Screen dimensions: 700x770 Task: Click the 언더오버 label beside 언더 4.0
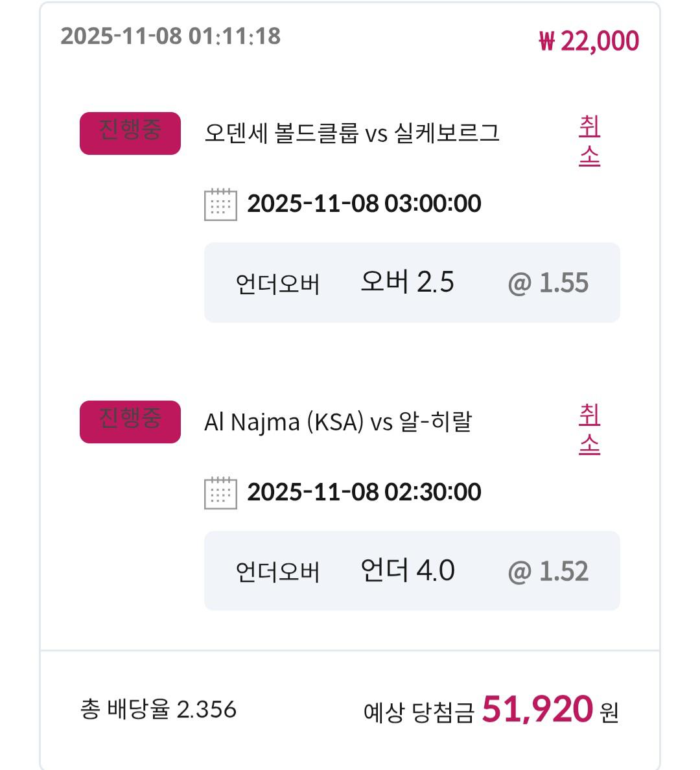click(x=277, y=573)
